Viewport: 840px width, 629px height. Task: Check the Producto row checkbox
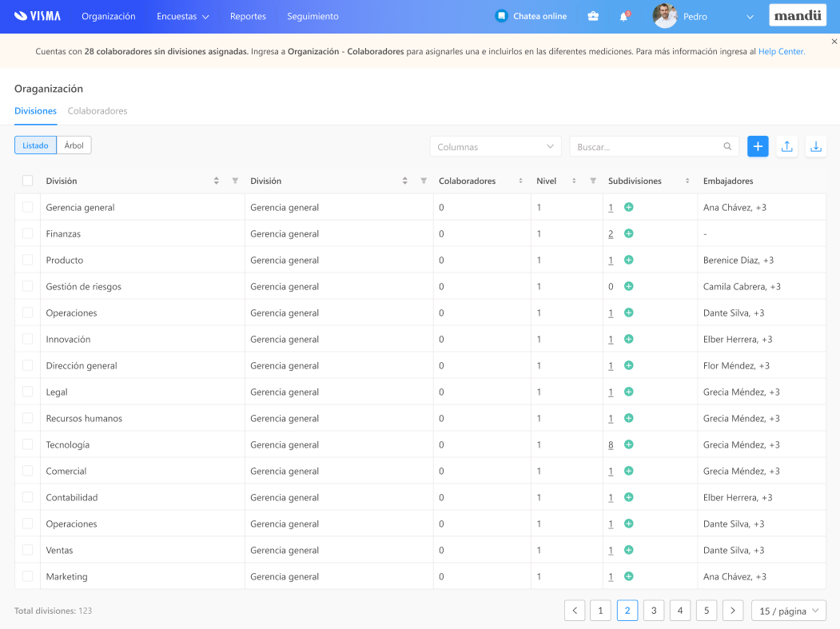tap(27, 259)
